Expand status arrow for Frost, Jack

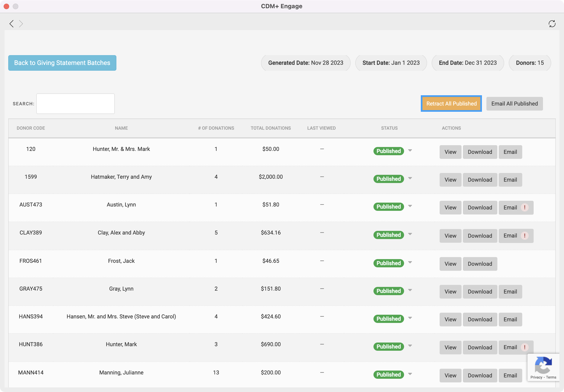click(410, 263)
